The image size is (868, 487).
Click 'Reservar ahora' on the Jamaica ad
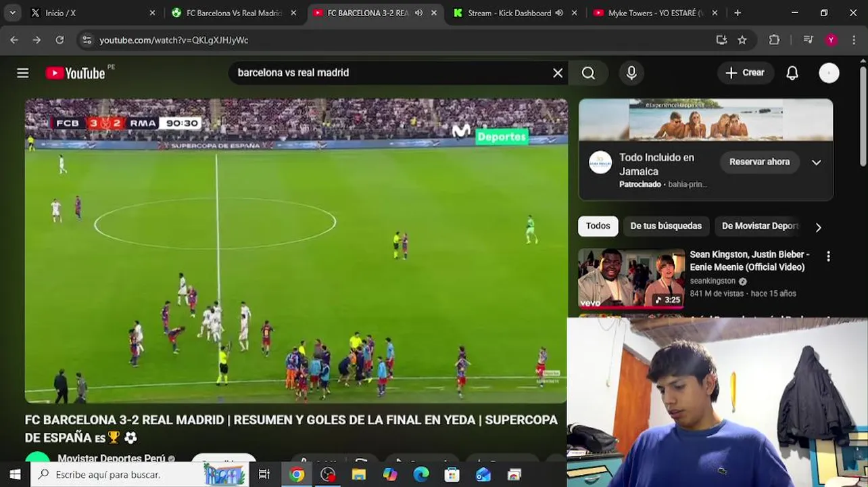point(759,162)
